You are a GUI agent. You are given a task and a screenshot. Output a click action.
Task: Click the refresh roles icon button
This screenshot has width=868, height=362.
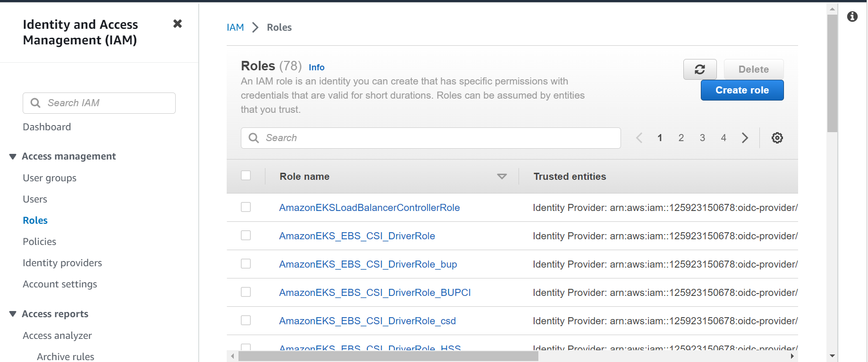tap(700, 69)
